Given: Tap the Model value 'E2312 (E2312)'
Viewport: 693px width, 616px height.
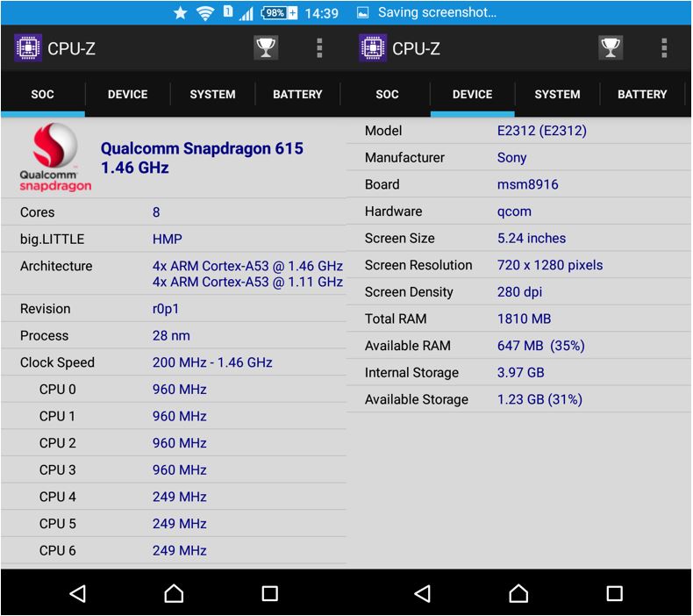Looking at the screenshot, I should tap(542, 131).
